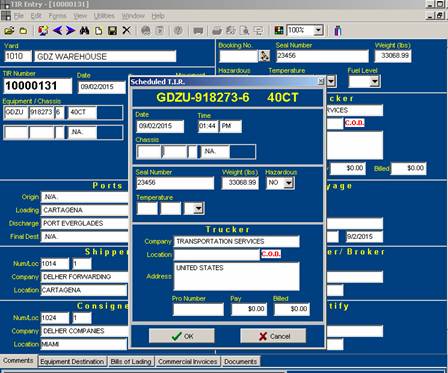448x373 pixels.
Task: Go to previous record with left arrow
Action: [x=57, y=31]
